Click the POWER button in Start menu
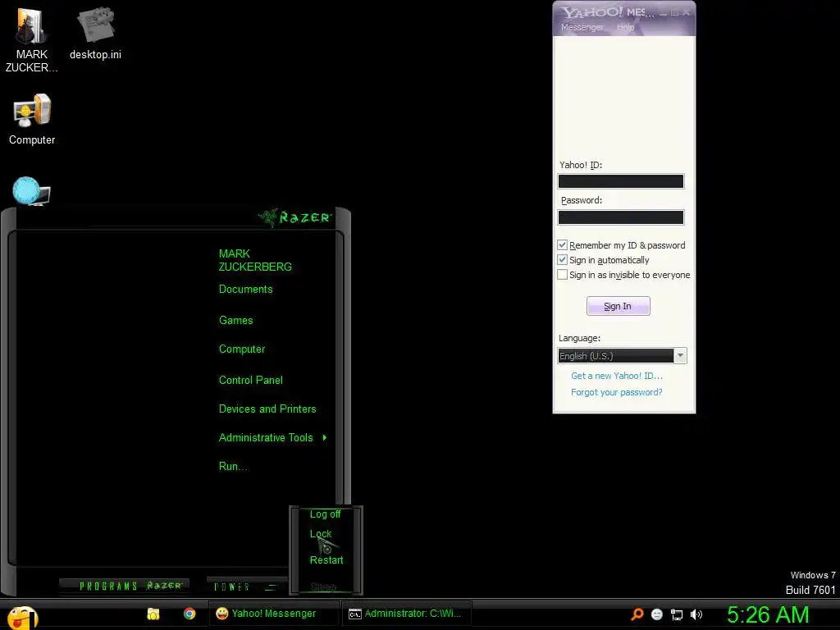This screenshot has height=630, width=840. [247, 587]
